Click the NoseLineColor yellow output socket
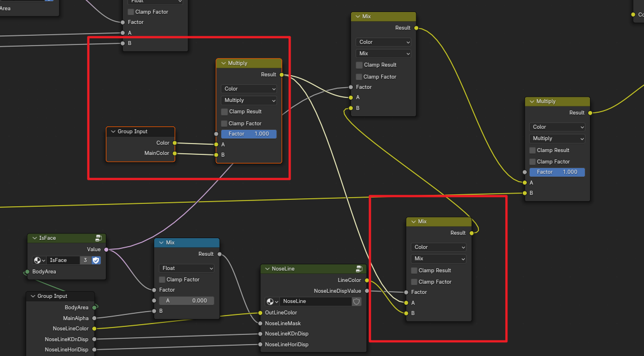The width and height of the screenshot is (644, 356). (x=94, y=329)
